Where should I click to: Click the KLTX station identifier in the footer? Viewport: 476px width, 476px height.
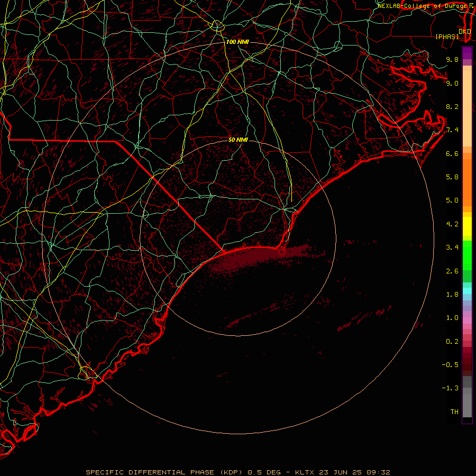point(305,472)
